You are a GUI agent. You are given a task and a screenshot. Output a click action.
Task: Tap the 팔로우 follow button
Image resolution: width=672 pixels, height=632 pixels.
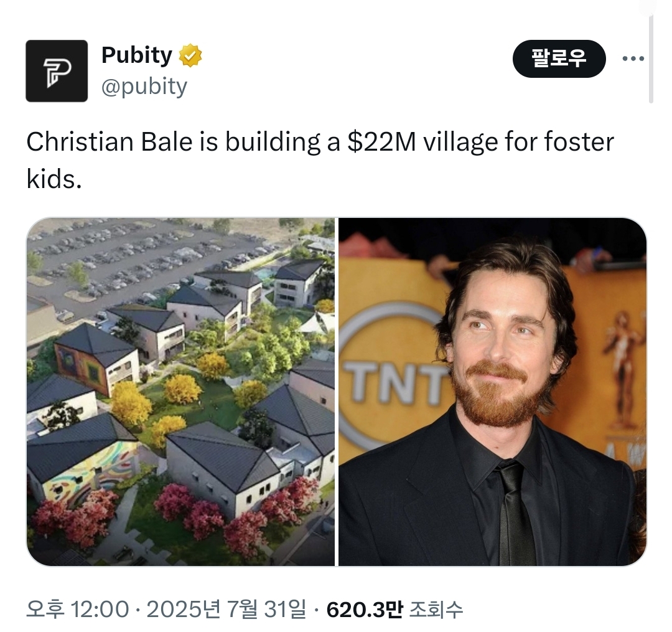click(559, 59)
